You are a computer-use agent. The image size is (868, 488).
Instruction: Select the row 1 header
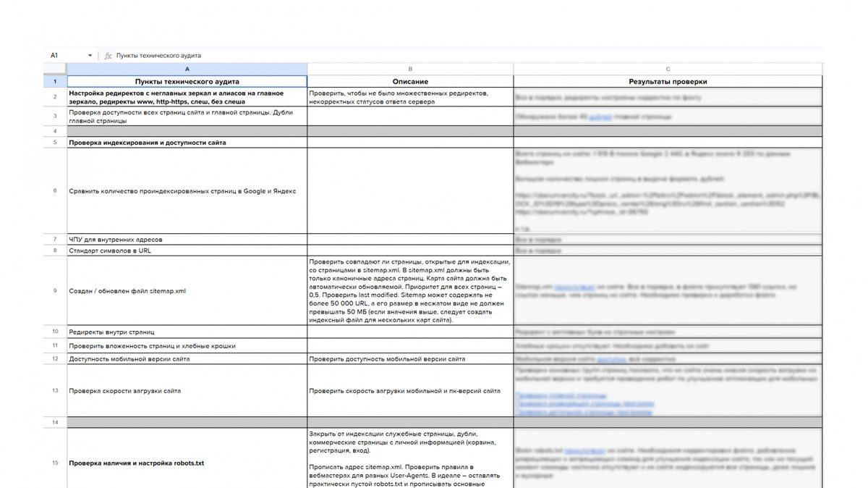coord(55,82)
